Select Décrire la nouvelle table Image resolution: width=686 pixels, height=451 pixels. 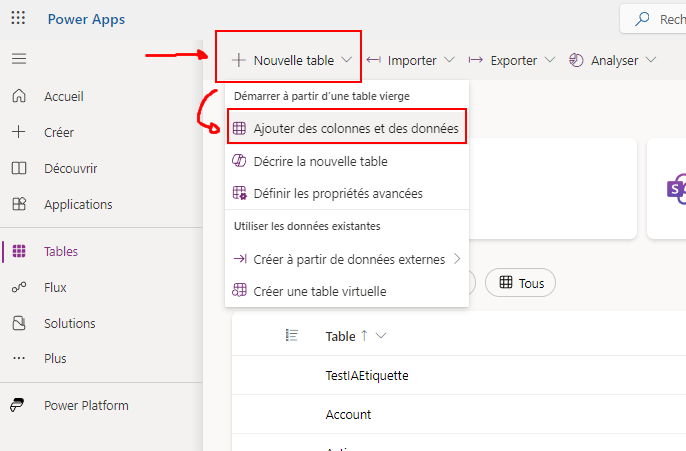click(347, 161)
